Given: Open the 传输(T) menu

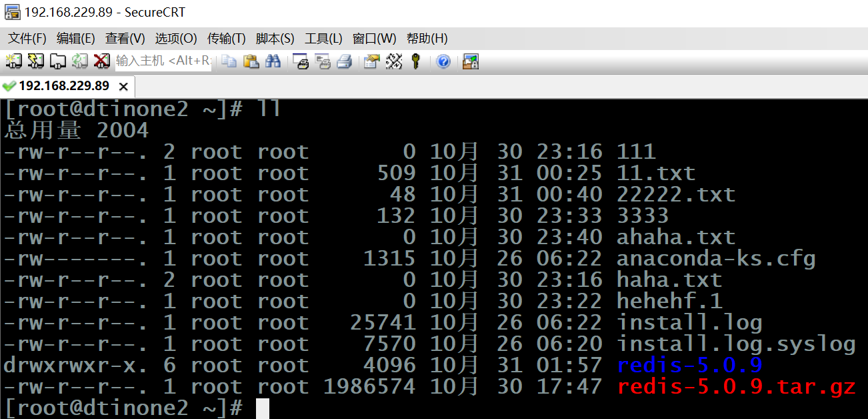Looking at the screenshot, I should tap(226, 39).
